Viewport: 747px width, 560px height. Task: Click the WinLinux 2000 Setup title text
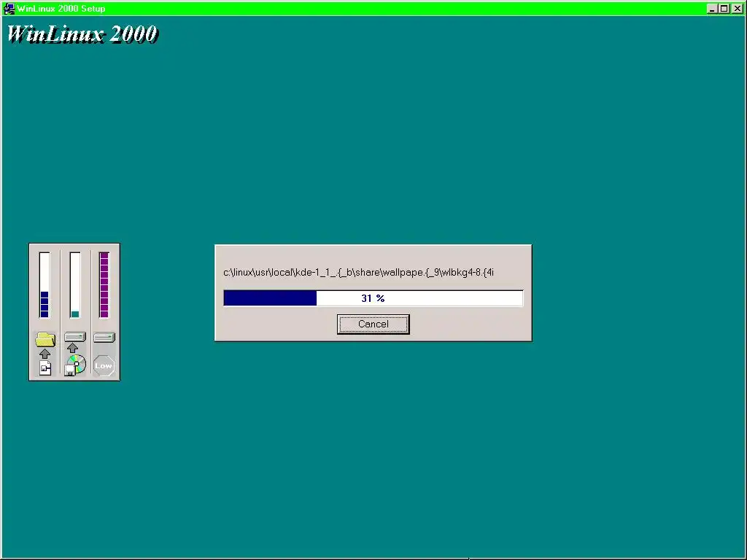tap(61, 9)
